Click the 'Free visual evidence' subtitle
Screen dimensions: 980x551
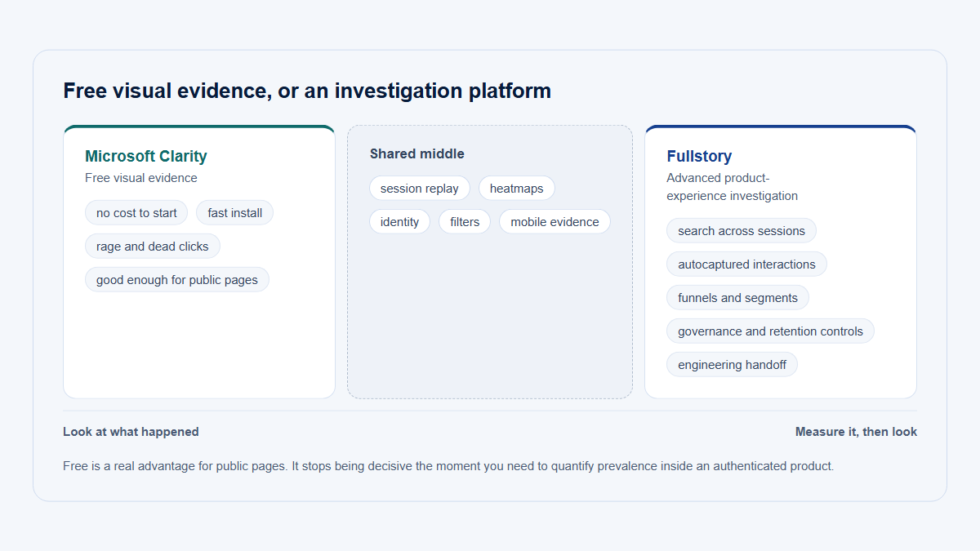click(141, 178)
